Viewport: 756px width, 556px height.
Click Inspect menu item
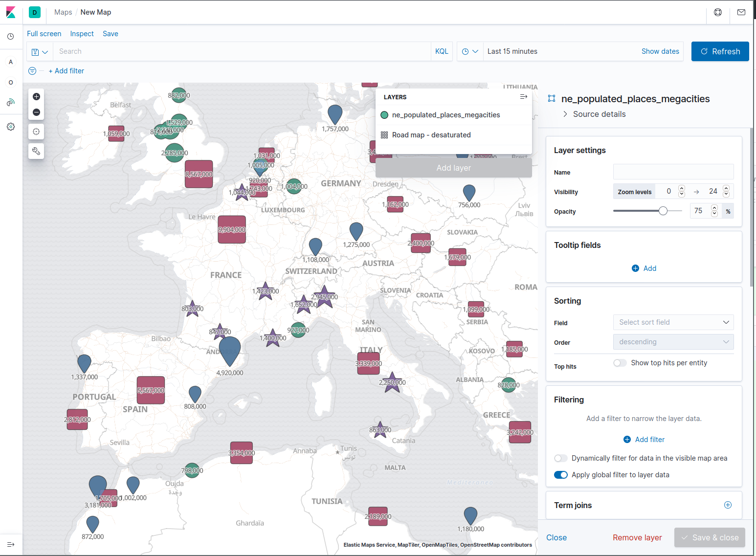82,34
